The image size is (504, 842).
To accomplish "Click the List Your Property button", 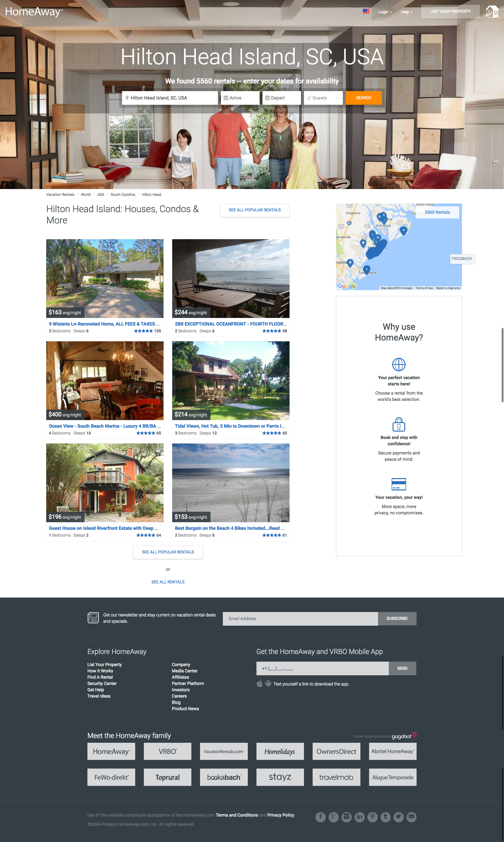I will (x=450, y=12).
